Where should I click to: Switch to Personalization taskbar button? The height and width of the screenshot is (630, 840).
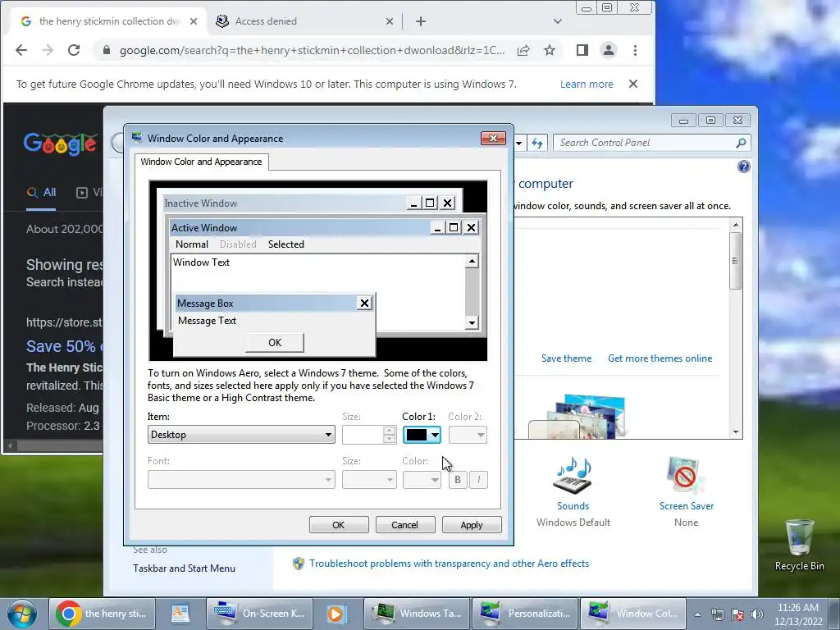pyautogui.click(x=524, y=614)
